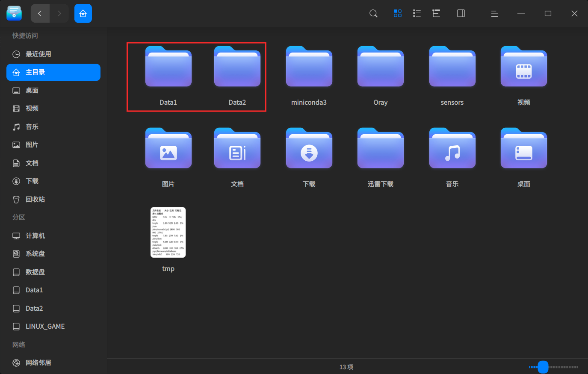Switch to icon grid view
Viewport: 588px width, 374px height.
[398, 14]
